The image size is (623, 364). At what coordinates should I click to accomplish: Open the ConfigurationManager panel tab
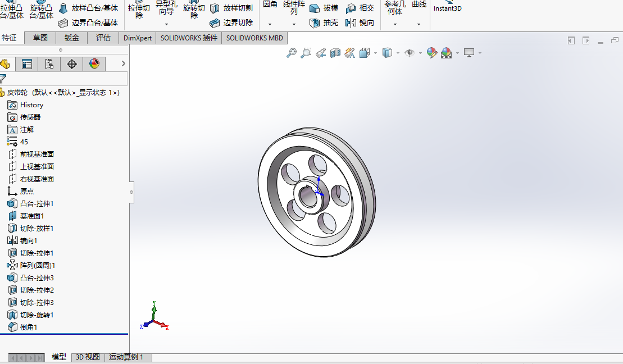point(49,64)
